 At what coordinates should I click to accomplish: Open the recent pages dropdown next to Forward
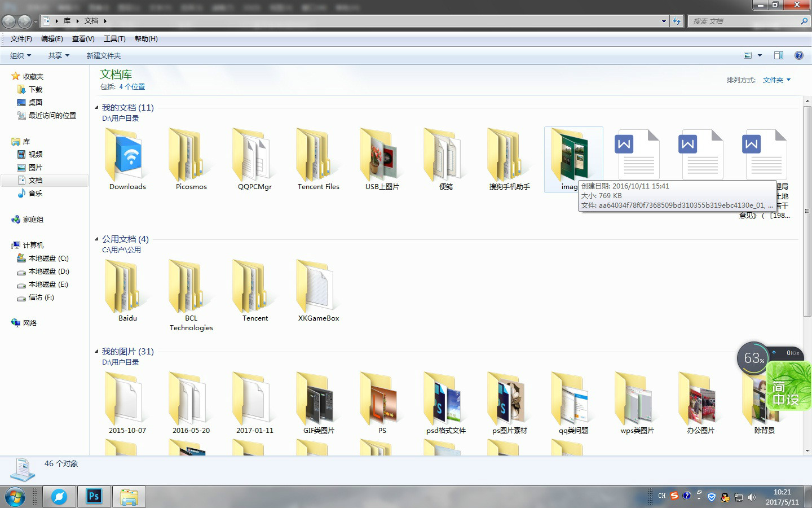[36, 21]
